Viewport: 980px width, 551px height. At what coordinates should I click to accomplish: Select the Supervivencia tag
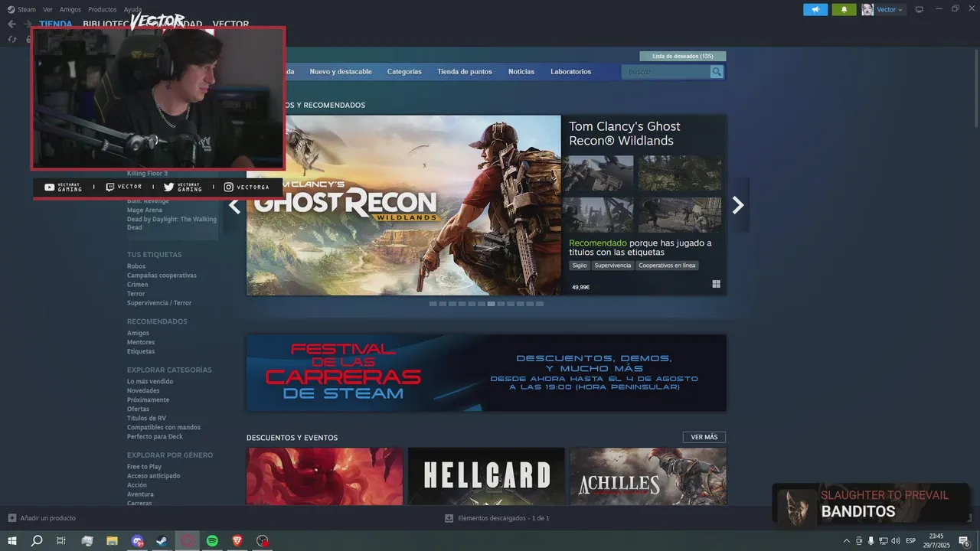[612, 266]
